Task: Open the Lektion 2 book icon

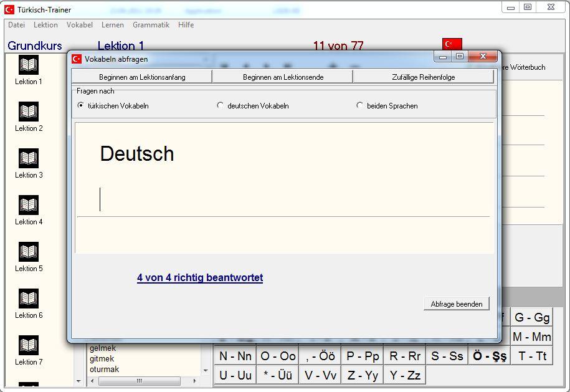Action: pyautogui.click(x=29, y=112)
